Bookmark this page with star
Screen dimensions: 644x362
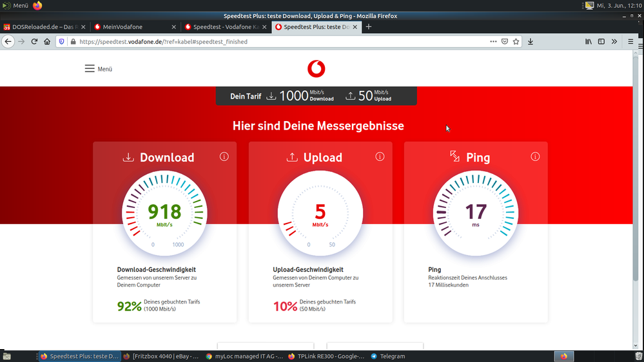click(x=516, y=41)
